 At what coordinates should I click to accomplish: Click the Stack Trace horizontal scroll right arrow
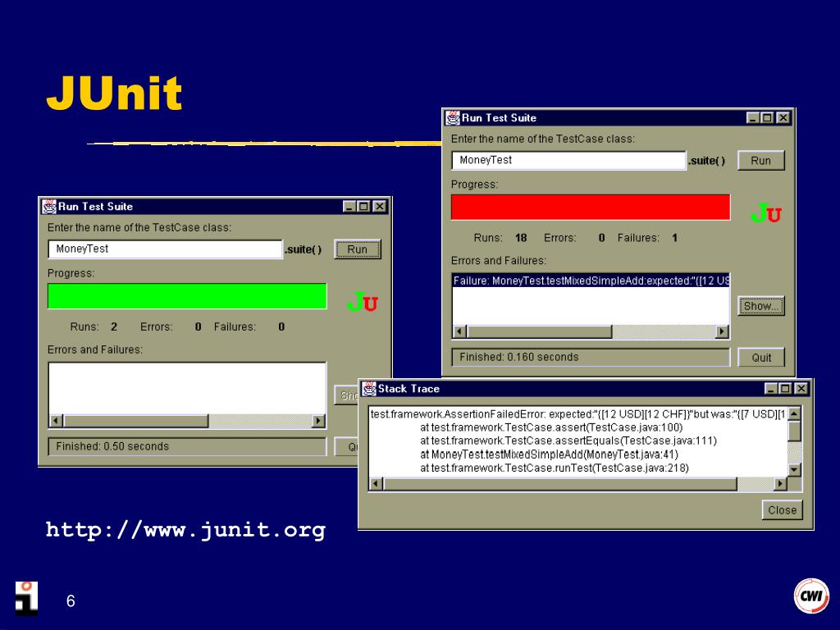pos(781,484)
